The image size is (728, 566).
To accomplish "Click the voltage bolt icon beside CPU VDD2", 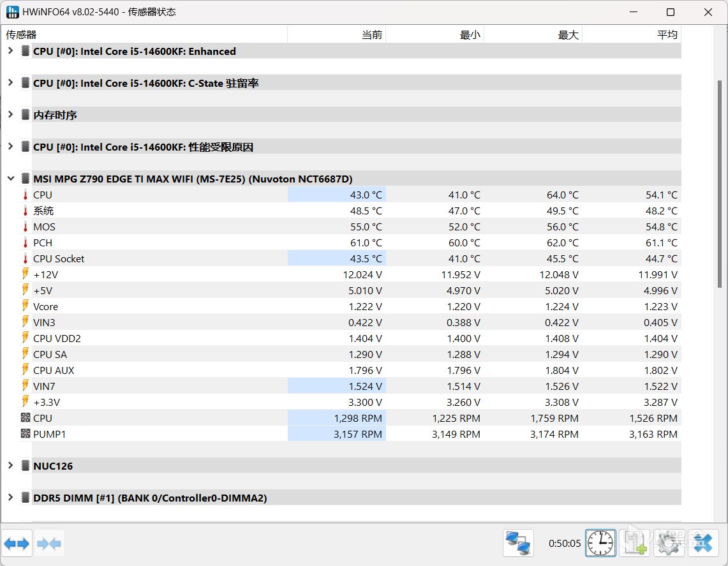I will pos(26,338).
